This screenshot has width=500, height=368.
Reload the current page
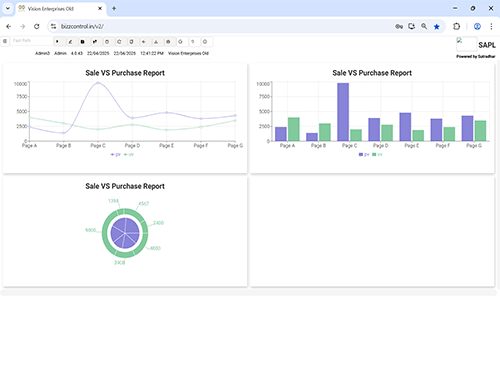coord(37,26)
